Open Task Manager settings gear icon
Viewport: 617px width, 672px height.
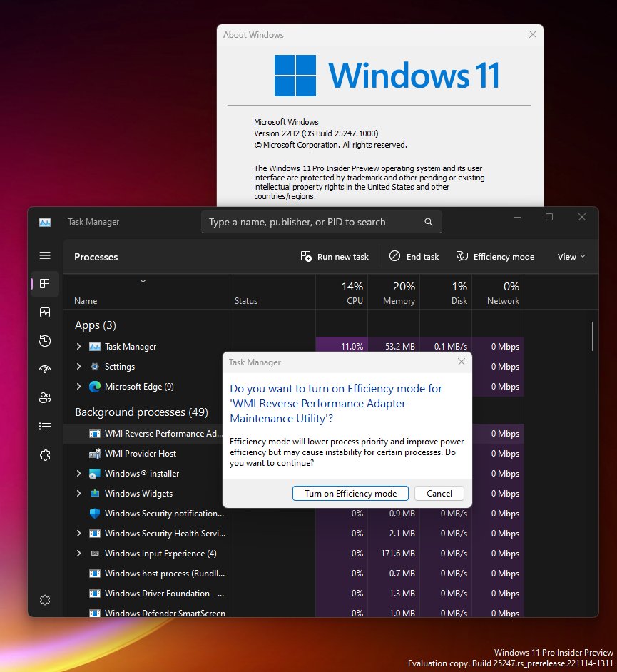click(45, 600)
